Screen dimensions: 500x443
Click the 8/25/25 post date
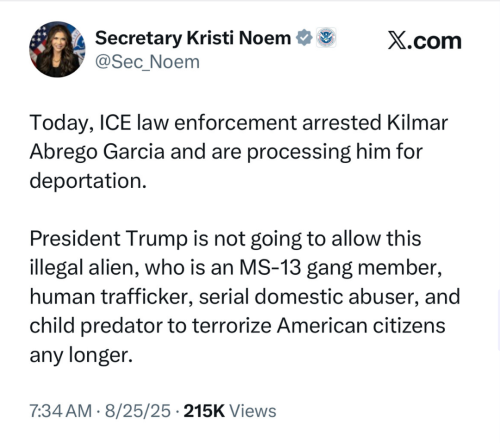138,411
